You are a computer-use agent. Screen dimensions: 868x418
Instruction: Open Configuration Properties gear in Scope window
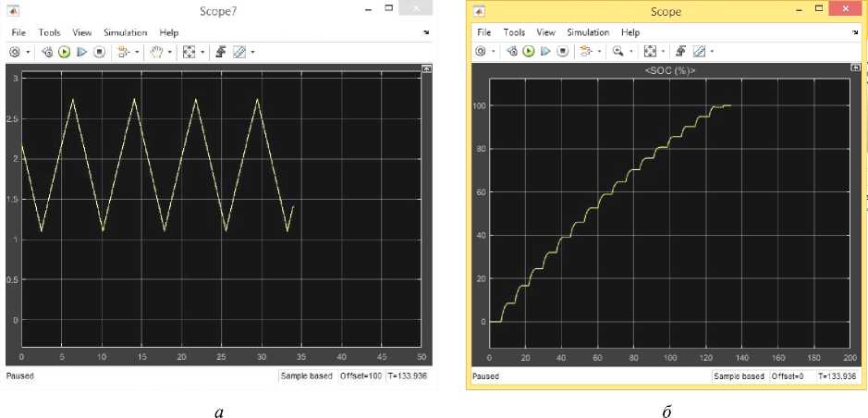tap(480, 52)
